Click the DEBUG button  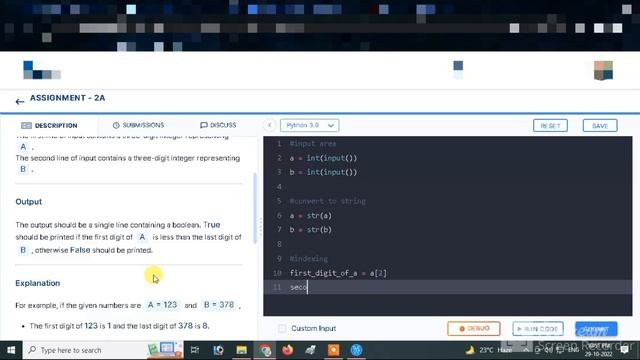[473, 328]
